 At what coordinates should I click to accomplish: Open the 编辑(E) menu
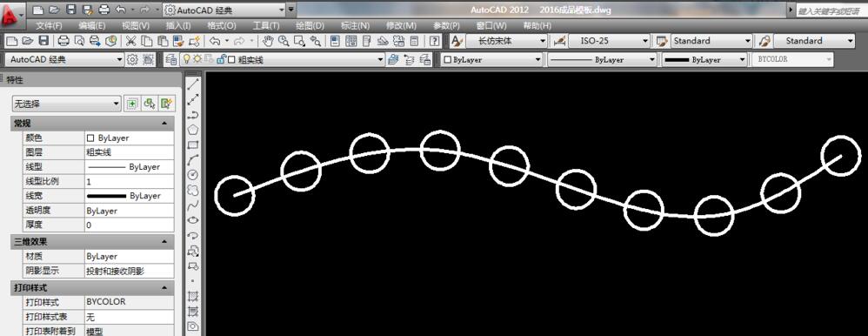point(92,25)
